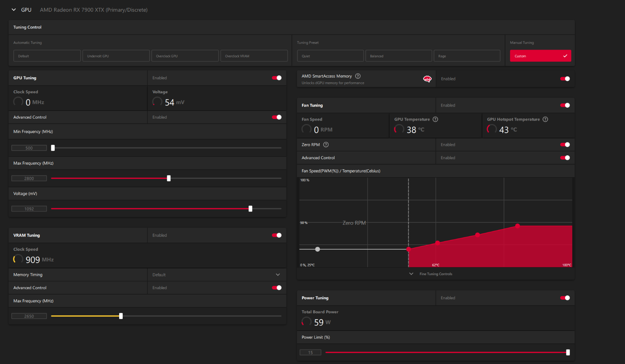This screenshot has height=364, width=625.
Task: Click Voltage (mV) slider handle
Action: coord(250,209)
